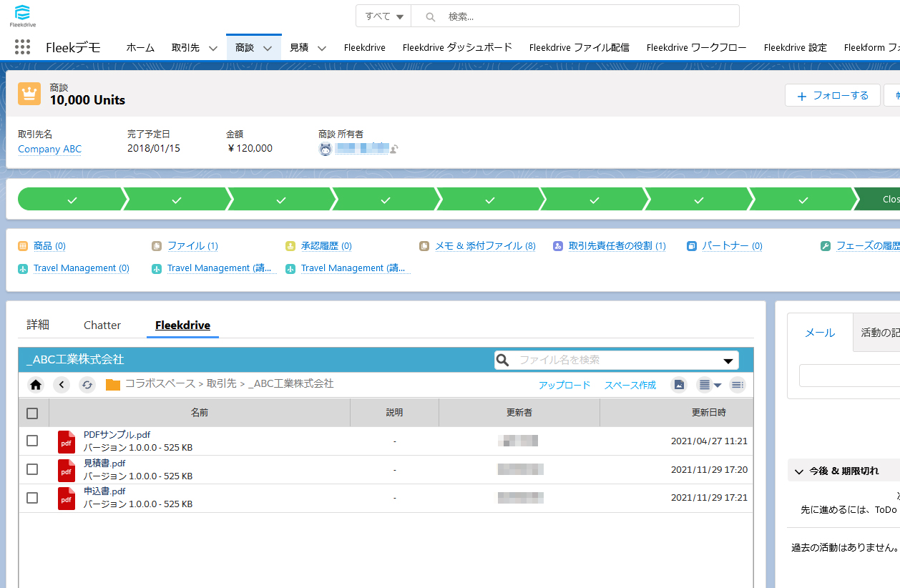Image resolution: width=900 pixels, height=588 pixels.
Task: Click the opportunity owner avatar icon
Action: pos(326,149)
